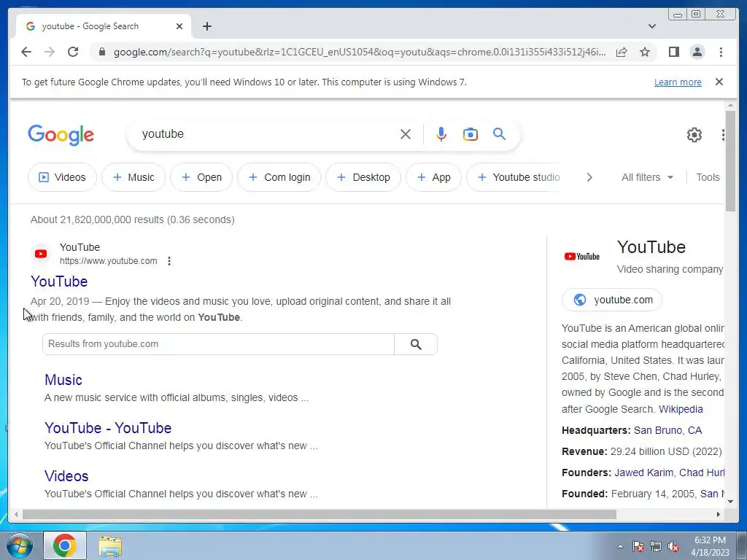Open Windows Explorer from the taskbar

point(110,545)
